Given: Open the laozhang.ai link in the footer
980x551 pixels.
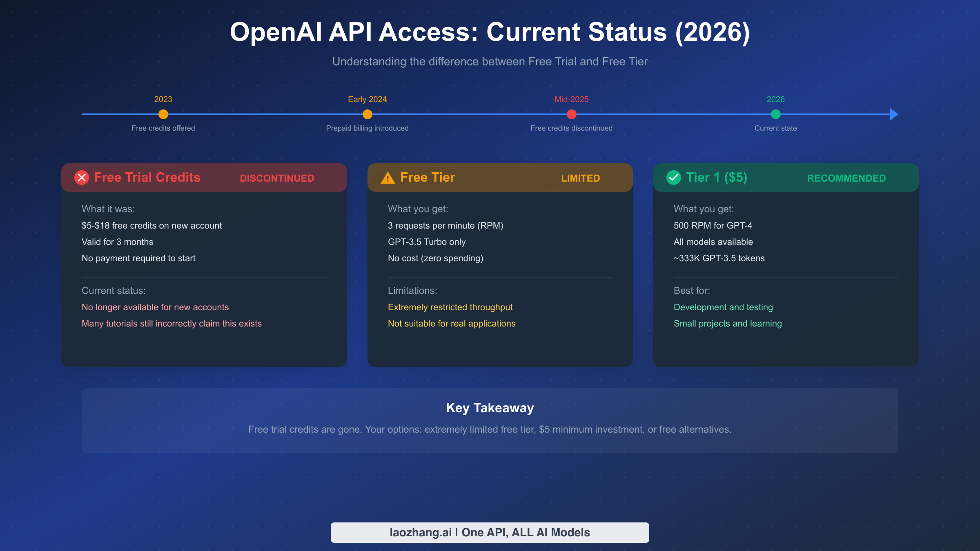Looking at the screenshot, I should (x=490, y=532).
